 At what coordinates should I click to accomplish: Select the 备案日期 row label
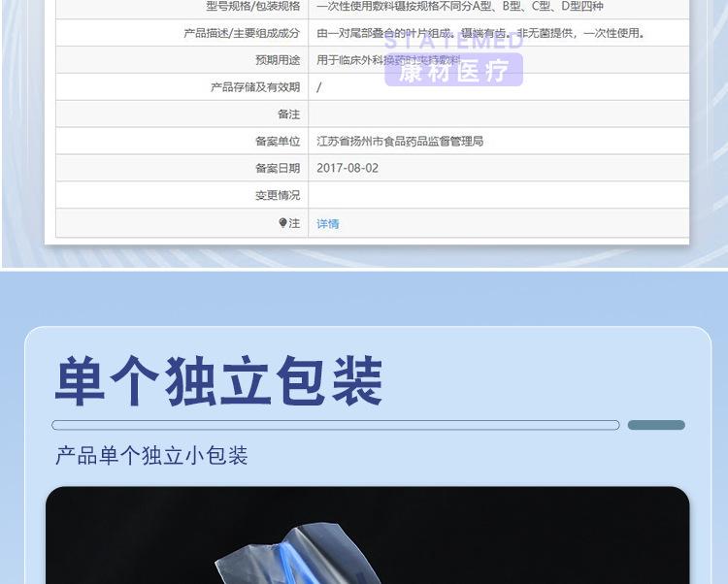pyautogui.click(x=278, y=168)
